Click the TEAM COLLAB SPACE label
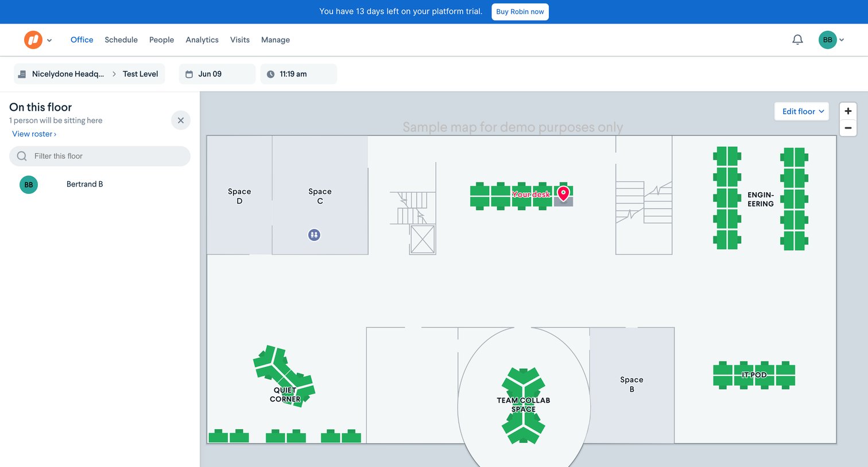The width and height of the screenshot is (868, 467). point(523,404)
